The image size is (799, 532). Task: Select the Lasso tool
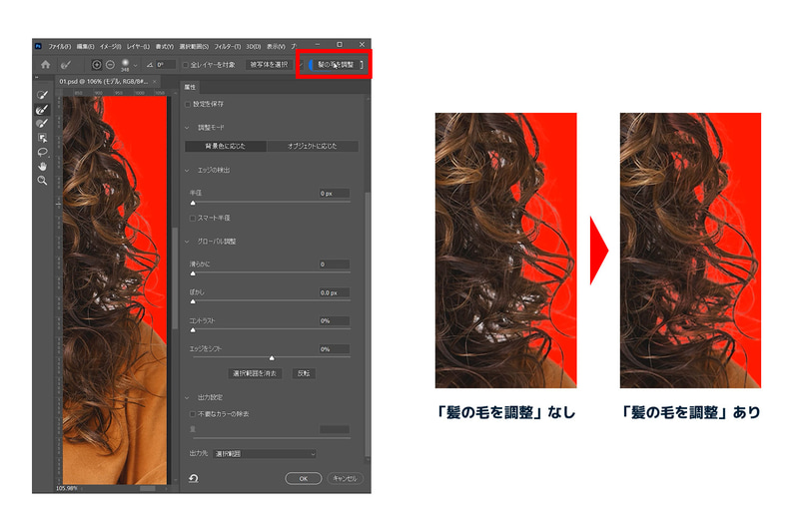point(42,152)
